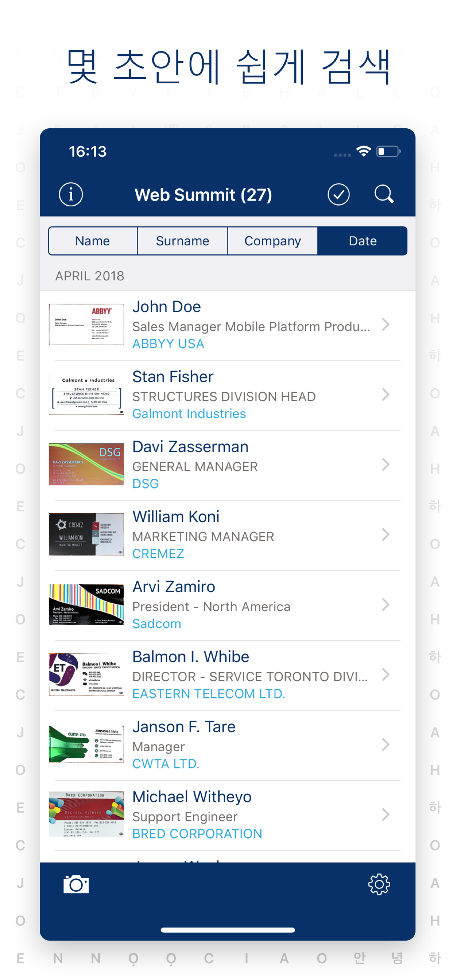Tap the battery status icon

[x=388, y=151]
